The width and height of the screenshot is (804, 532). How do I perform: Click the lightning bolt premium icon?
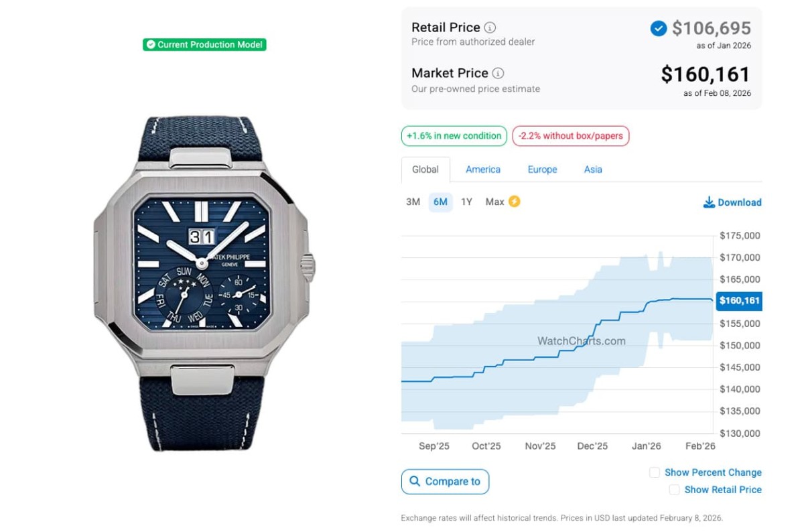coord(514,202)
